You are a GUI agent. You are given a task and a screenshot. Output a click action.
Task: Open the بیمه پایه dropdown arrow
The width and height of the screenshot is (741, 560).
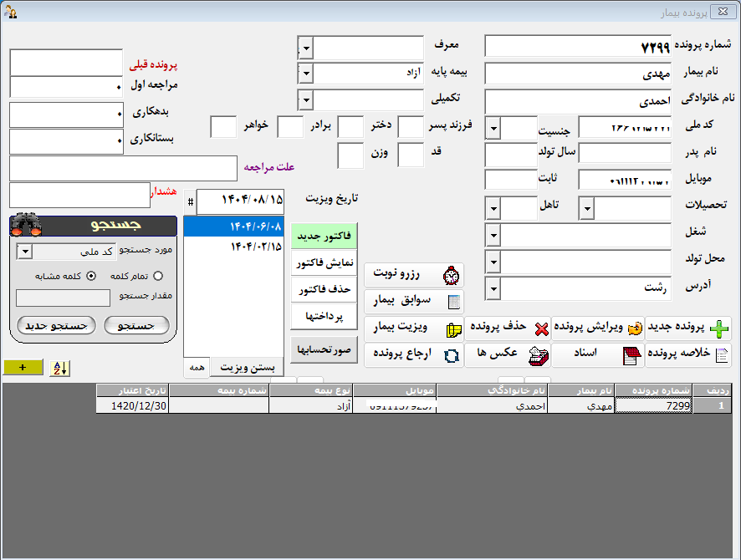pos(305,74)
